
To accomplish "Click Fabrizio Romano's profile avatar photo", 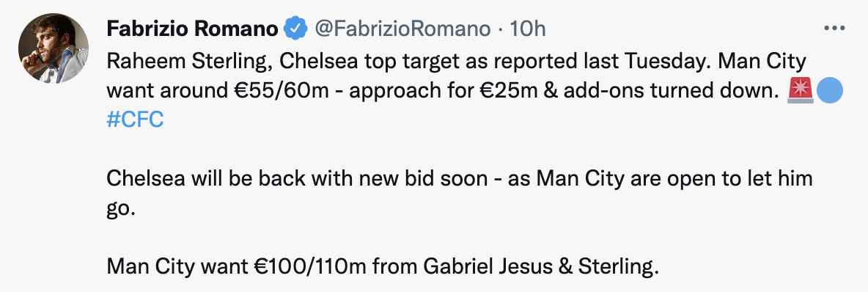I will (x=54, y=48).
